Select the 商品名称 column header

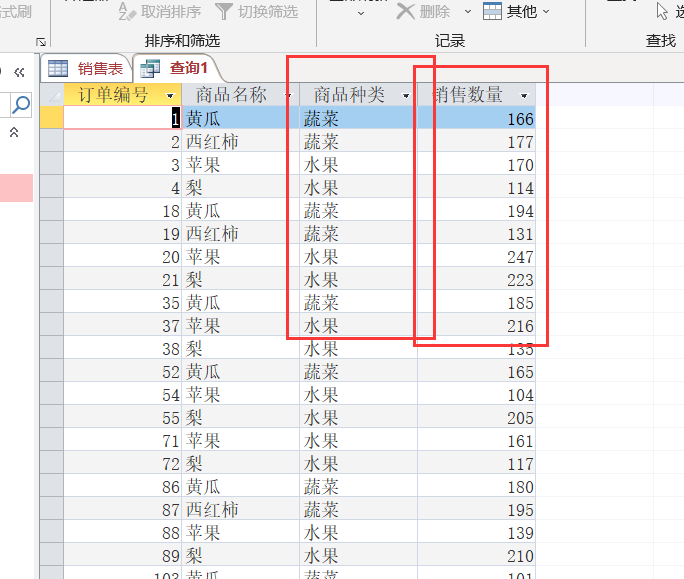click(x=240, y=95)
